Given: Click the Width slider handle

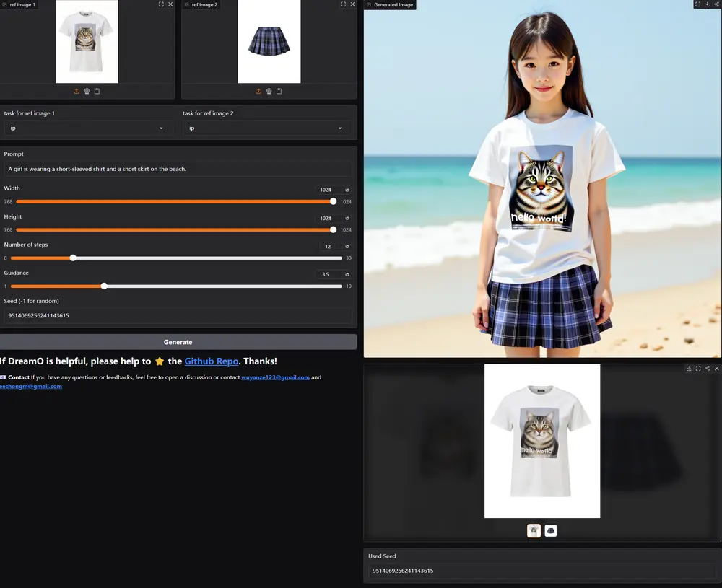Looking at the screenshot, I should 333,201.
